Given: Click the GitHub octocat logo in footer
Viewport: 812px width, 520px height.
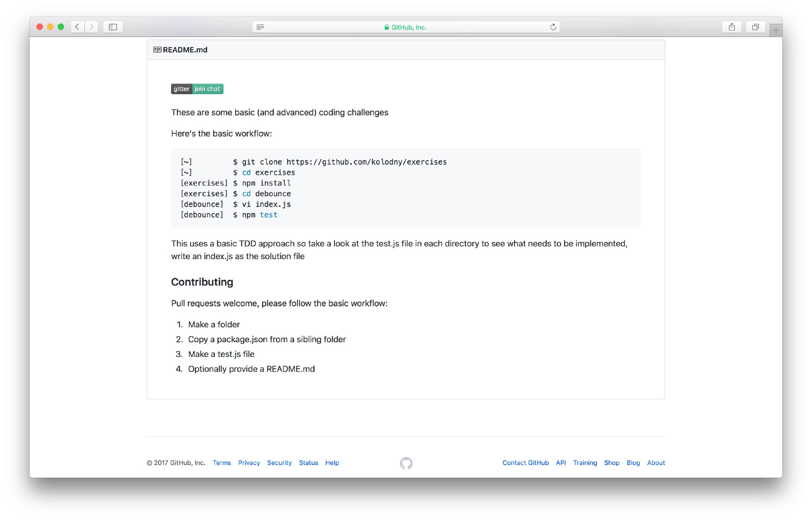Looking at the screenshot, I should 406,463.
